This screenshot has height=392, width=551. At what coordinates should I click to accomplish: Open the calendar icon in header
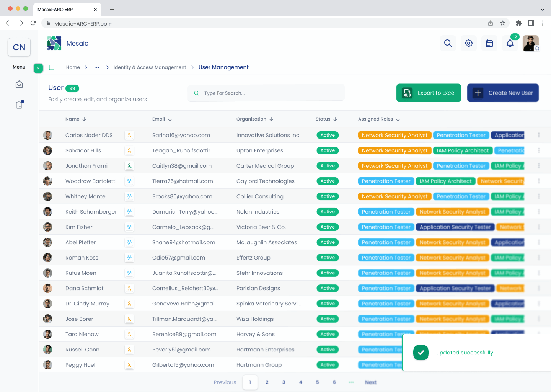coord(489,43)
